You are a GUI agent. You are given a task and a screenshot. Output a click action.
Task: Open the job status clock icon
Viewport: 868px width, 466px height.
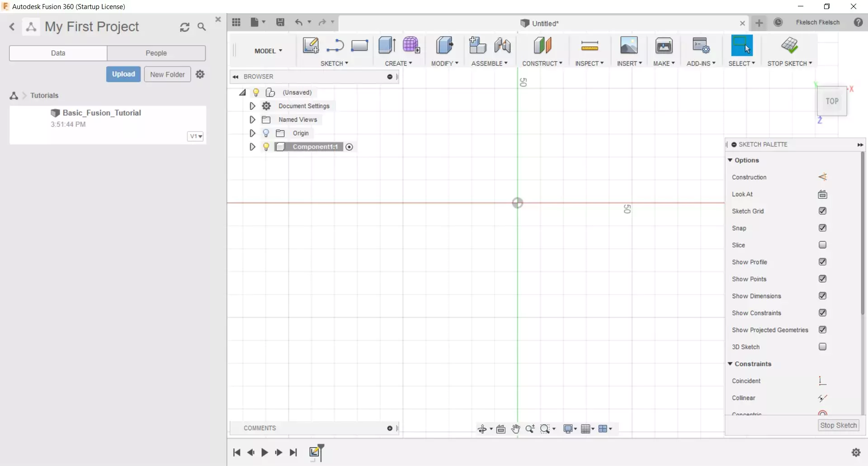(778, 22)
